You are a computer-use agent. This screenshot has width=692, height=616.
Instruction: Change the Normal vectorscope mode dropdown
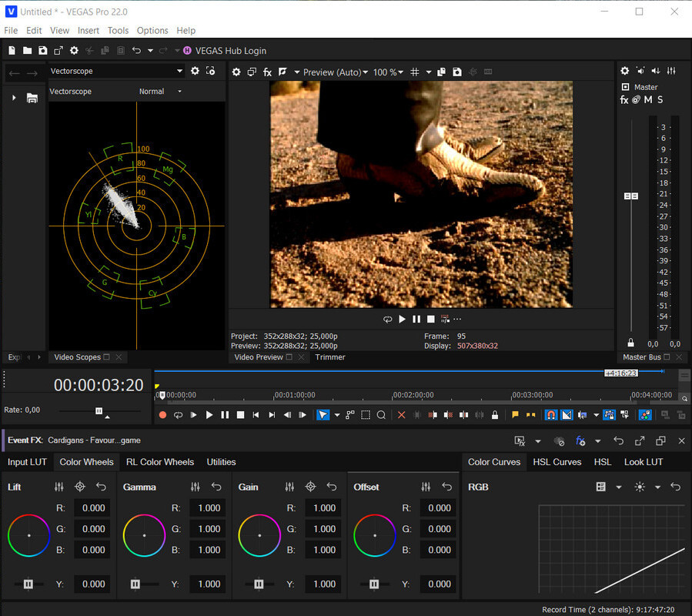click(x=160, y=92)
